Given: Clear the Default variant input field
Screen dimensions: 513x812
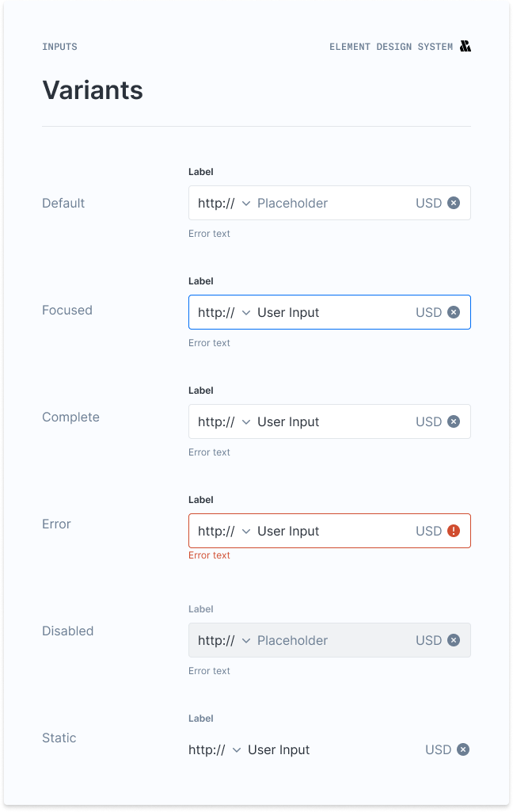Looking at the screenshot, I should click(454, 203).
